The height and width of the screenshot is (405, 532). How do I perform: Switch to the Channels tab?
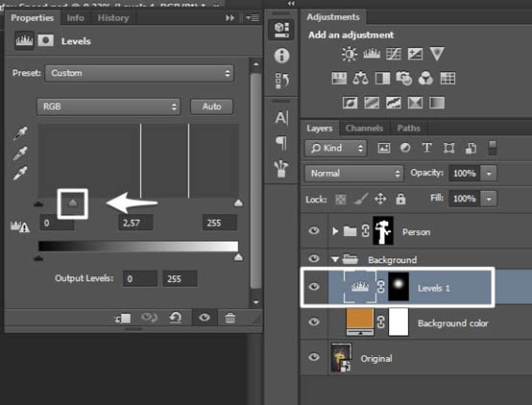click(364, 129)
